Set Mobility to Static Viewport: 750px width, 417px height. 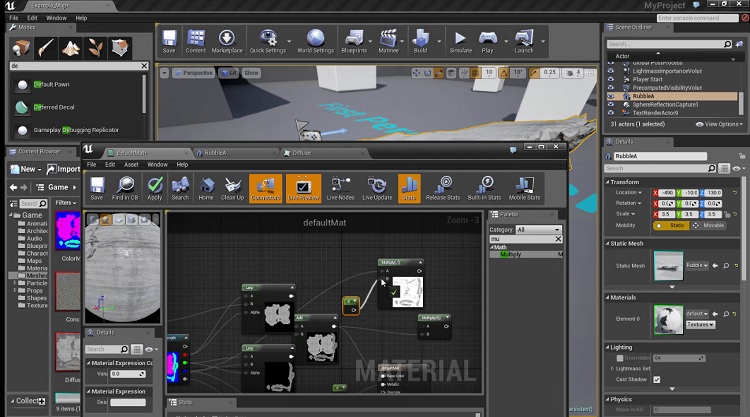(671, 225)
